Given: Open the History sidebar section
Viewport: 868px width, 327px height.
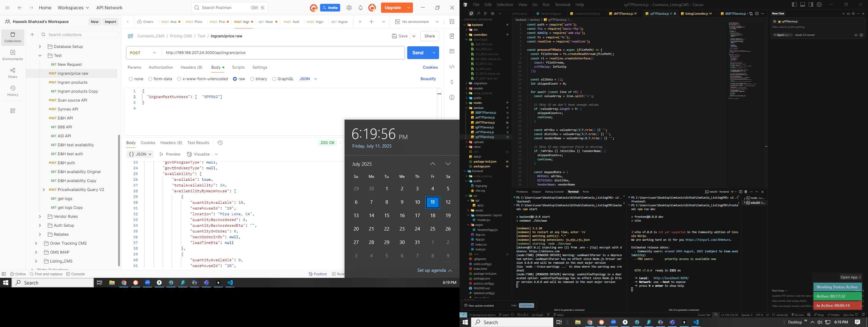Looking at the screenshot, I should [x=13, y=91].
